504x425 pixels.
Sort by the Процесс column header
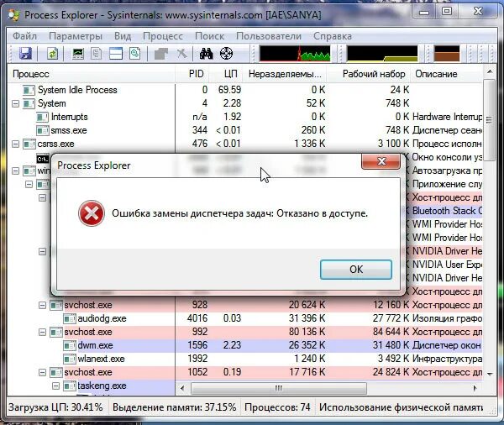pyautogui.click(x=92, y=74)
